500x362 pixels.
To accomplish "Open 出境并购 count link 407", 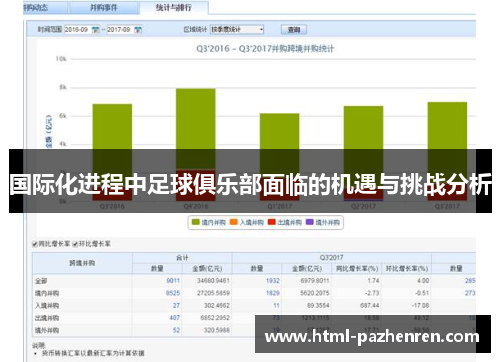I will (175, 318).
